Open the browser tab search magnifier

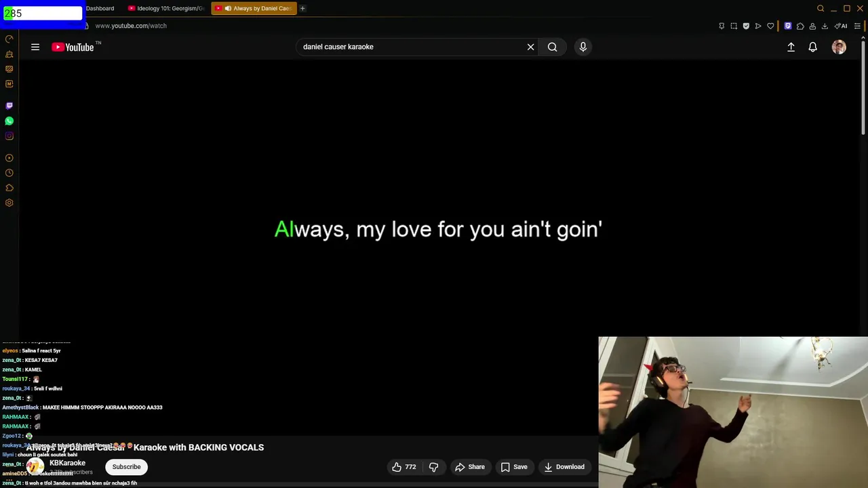pos(821,8)
